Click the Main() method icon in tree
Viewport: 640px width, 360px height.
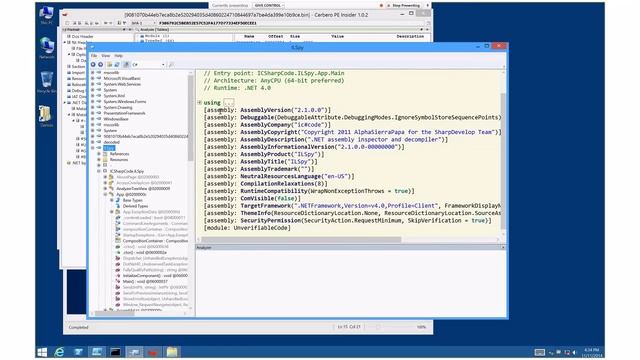pos(118,282)
